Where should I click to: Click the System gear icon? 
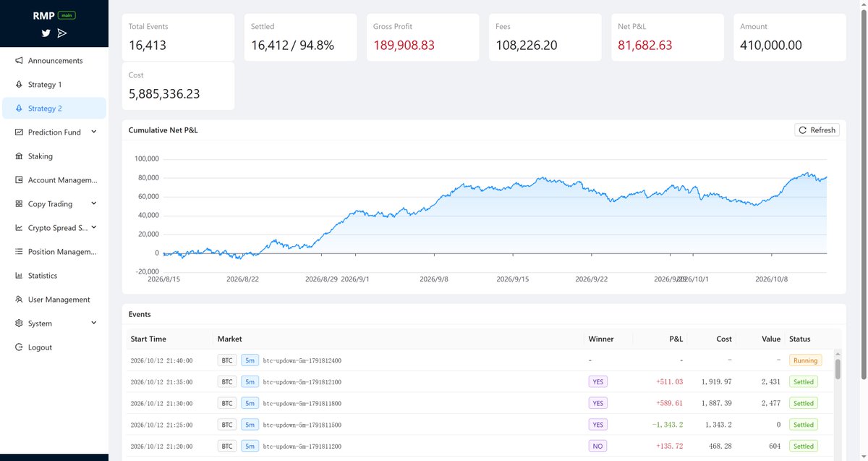pos(20,323)
